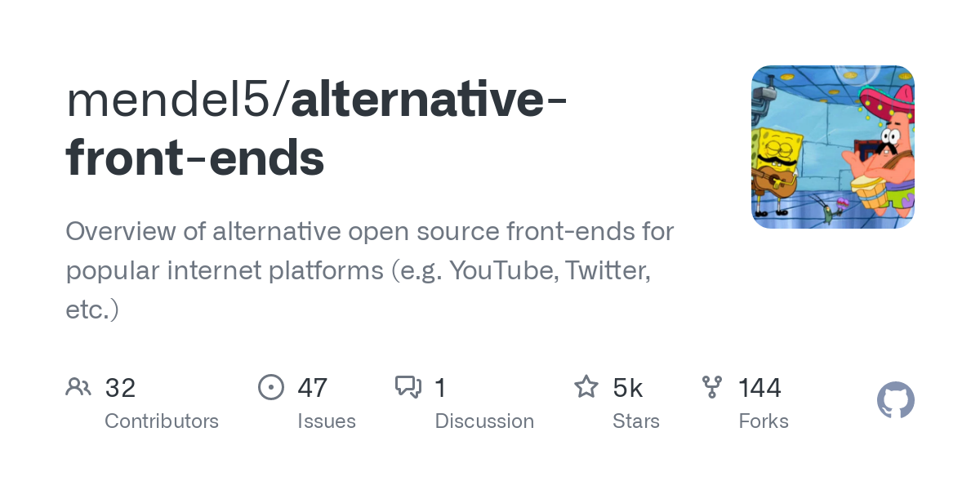Select the 1 discussion count
980x490 pixels.
pyautogui.click(x=440, y=388)
